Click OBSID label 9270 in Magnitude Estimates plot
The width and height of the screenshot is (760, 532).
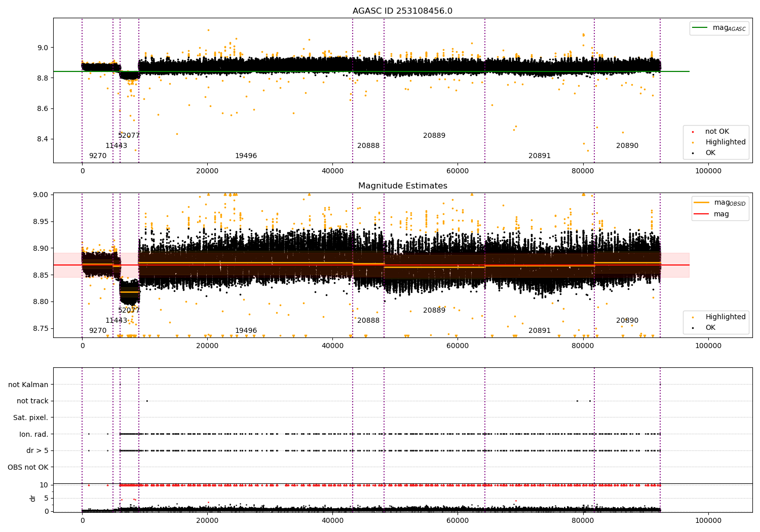(98, 330)
